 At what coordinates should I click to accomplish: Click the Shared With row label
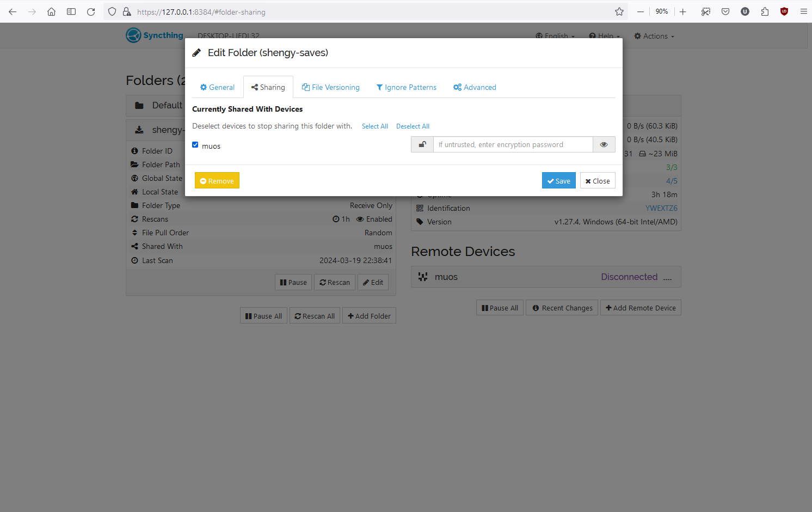coord(162,246)
